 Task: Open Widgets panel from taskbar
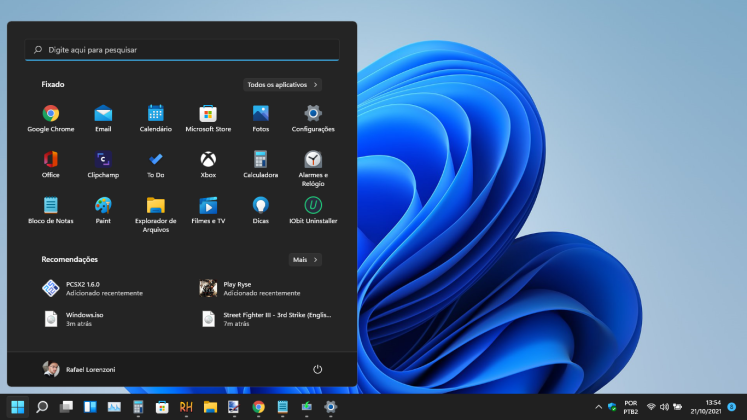(x=90, y=407)
